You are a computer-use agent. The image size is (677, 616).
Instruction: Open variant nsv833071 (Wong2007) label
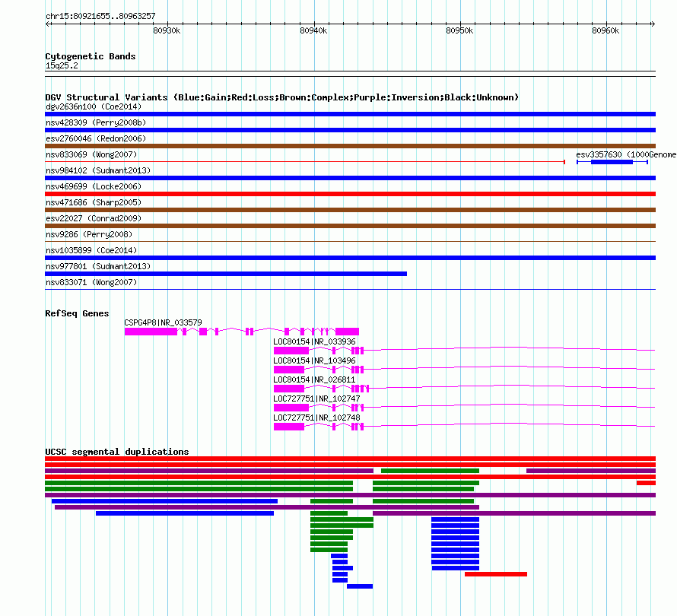click(x=91, y=282)
